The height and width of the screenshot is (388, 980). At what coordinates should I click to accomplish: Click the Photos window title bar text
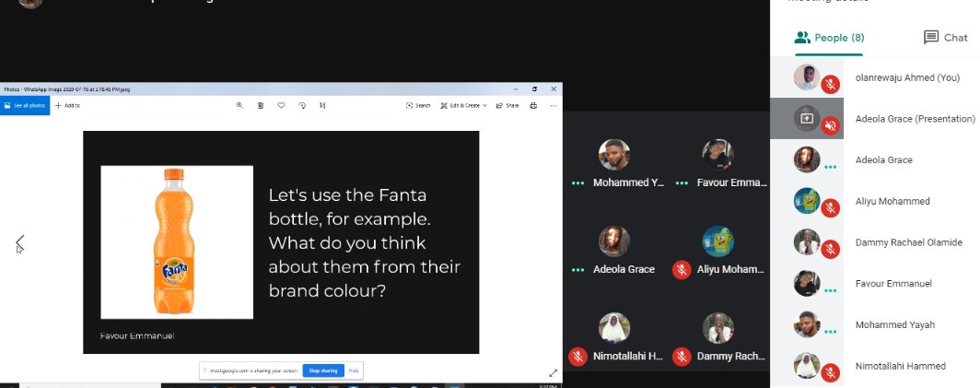click(67, 89)
